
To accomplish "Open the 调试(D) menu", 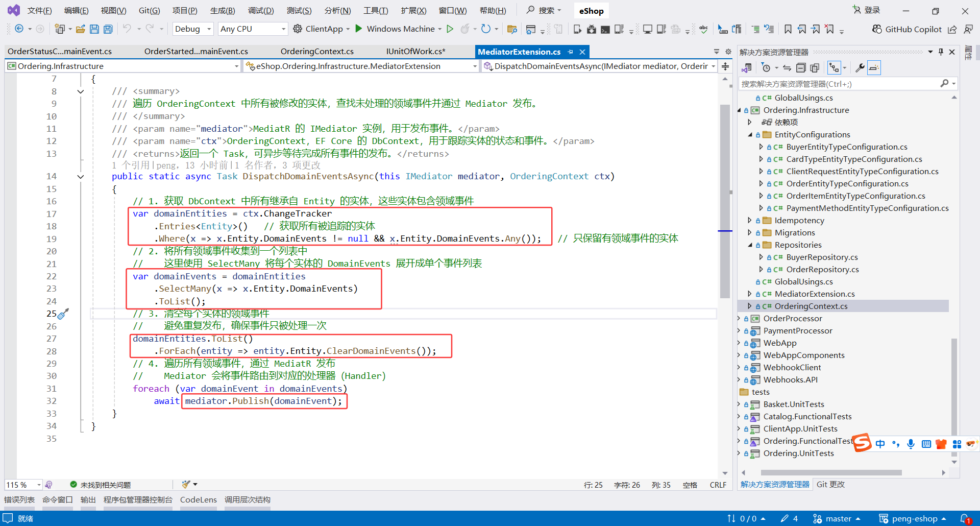I will point(261,11).
